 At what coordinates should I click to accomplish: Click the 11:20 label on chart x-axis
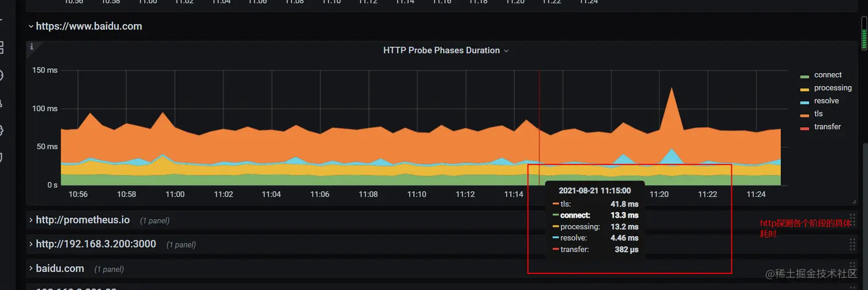pyautogui.click(x=659, y=194)
